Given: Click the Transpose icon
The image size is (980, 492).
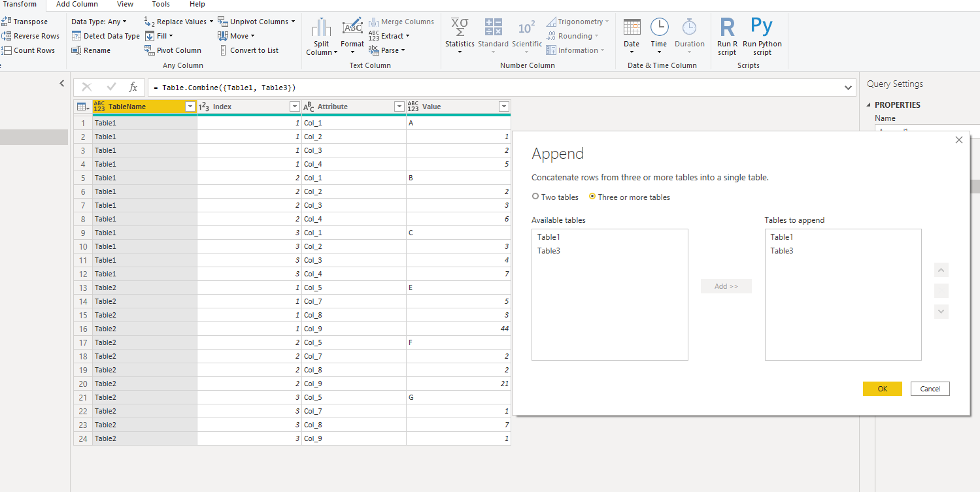Looking at the screenshot, I should pos(6,22).
